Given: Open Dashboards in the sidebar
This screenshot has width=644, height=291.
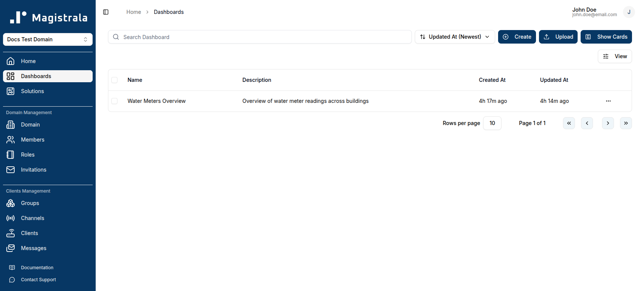Looking at the screenshot, I should point(48,76).
